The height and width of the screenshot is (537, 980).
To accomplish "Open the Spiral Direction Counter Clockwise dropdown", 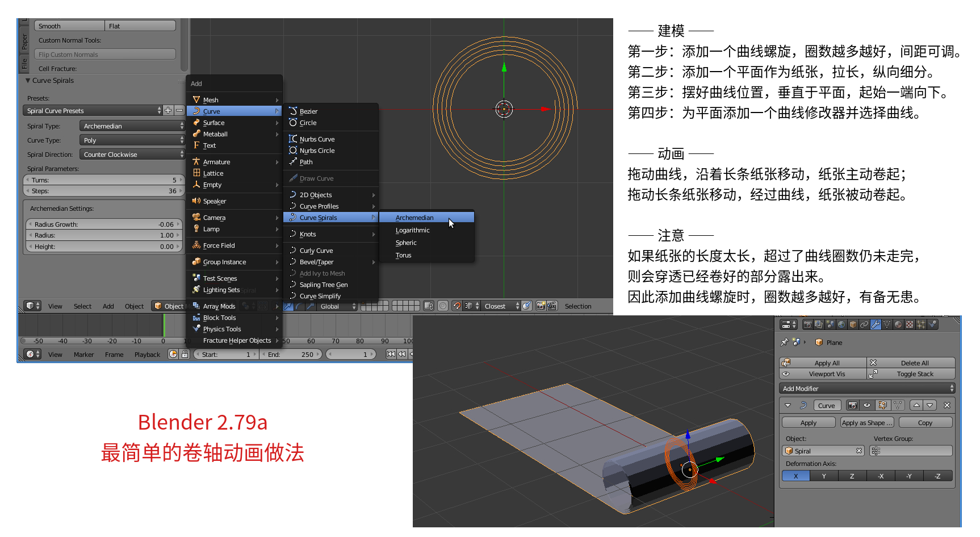I will pos(132,154).
